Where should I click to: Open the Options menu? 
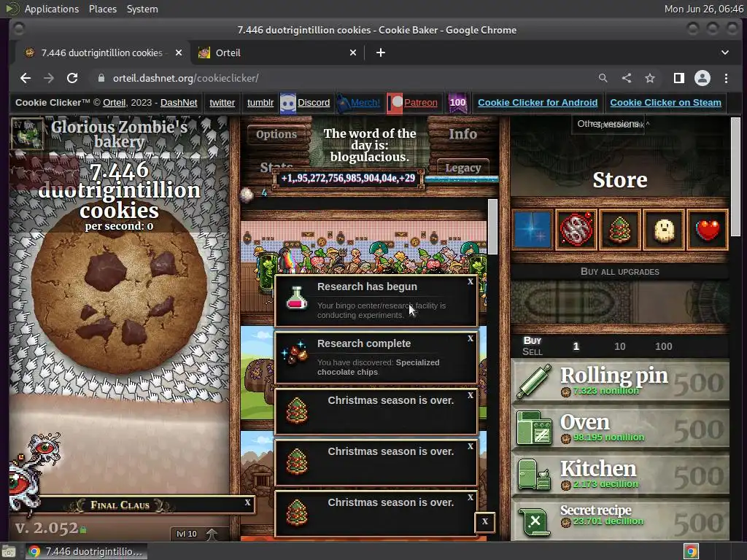tap(276, 134)
